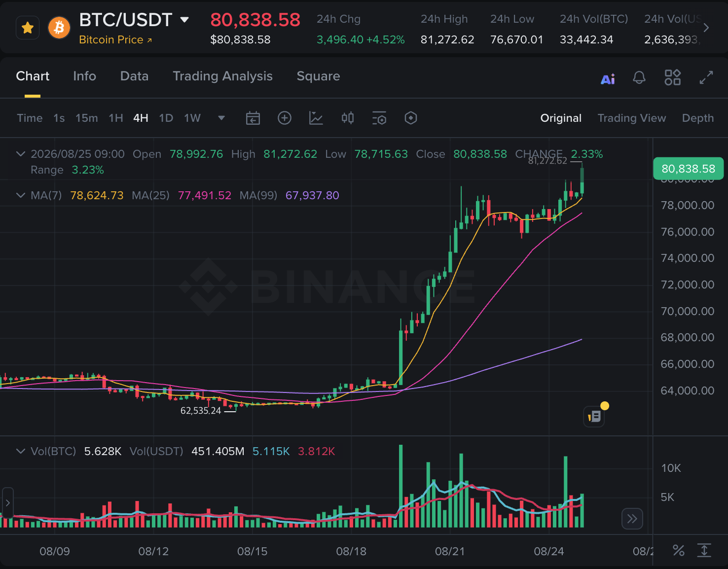
Task: Click the add indicator plus-circle icon
Action: (x=285, y=118)
